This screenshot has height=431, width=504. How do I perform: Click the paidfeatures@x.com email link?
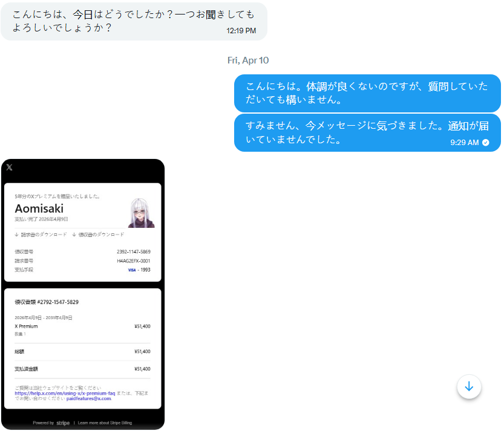(89, 398)
